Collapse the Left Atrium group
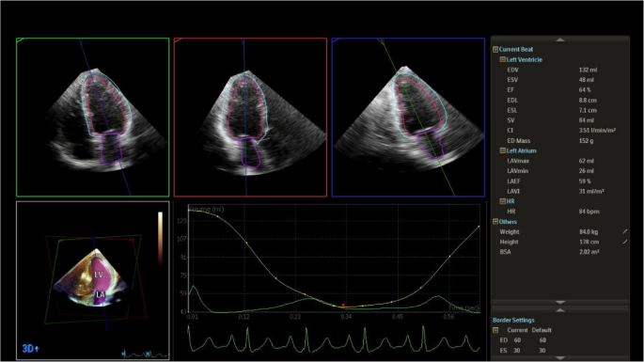The image size is (644, 362). [x=502, y=150]
